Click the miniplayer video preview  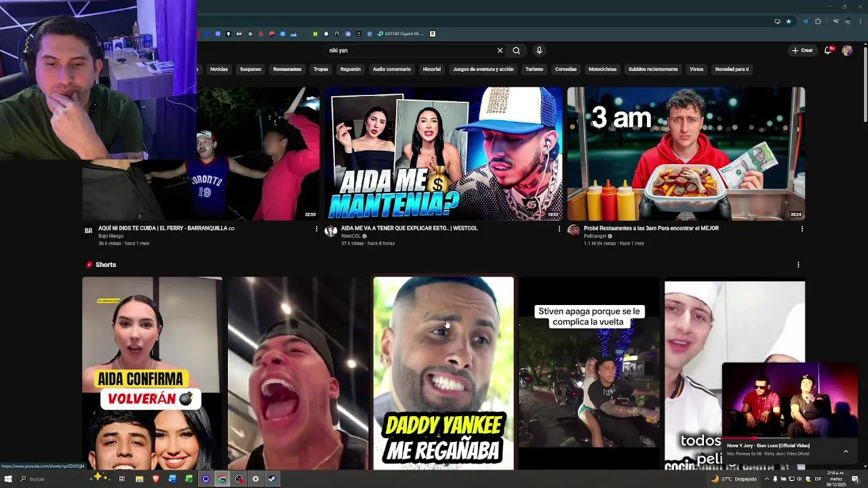click(x=790, y=401)
